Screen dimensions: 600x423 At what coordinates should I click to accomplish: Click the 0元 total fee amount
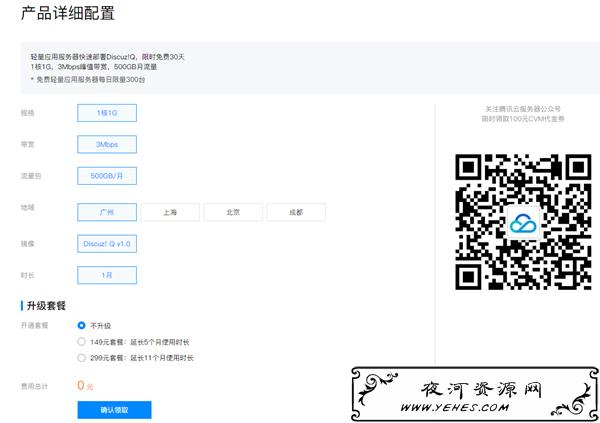click(85, 384)
